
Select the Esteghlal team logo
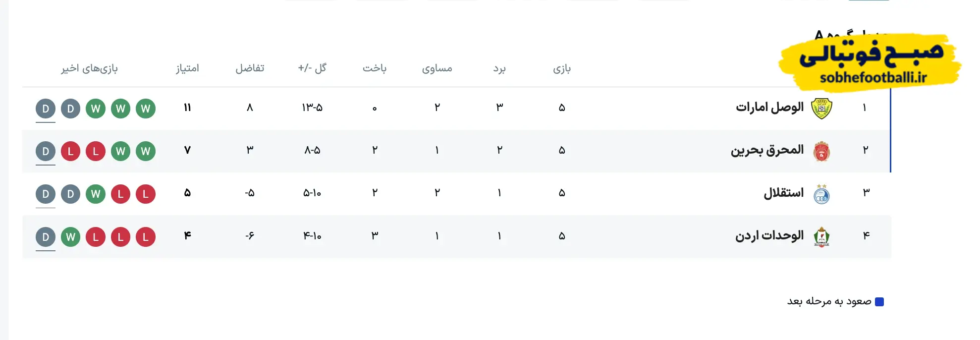820,193
